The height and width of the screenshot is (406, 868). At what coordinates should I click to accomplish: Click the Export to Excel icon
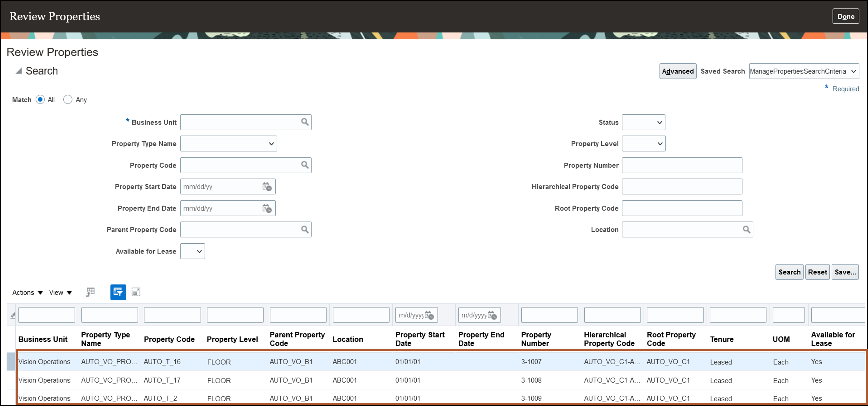(x=90, y=292)
